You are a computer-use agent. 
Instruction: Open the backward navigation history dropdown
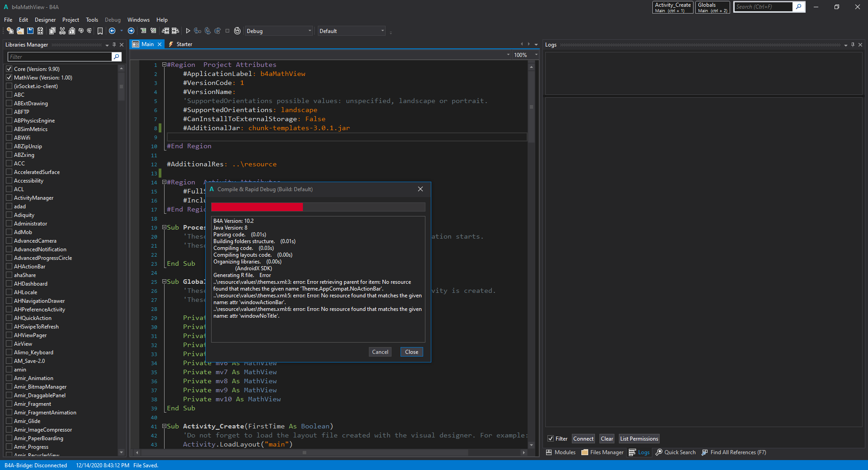point(122,31)
